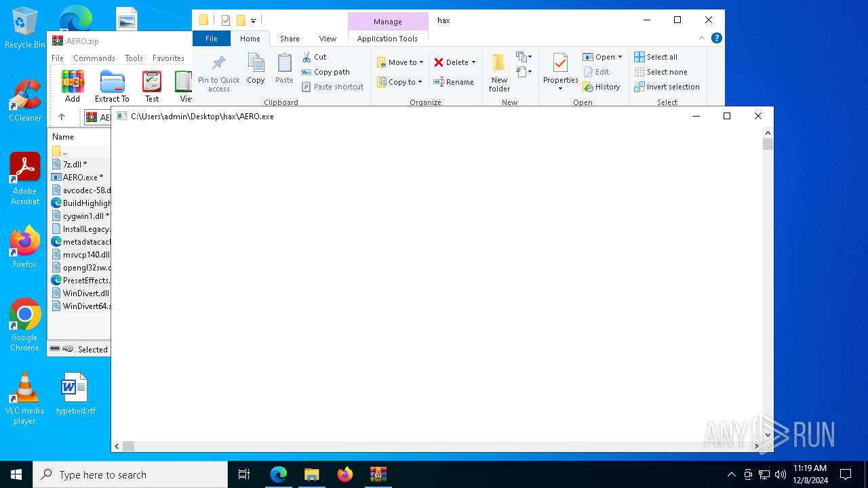Open the Open dropdown in ribbon
The height and width of the screenshot is (488, 868).
tap(602, 57)
